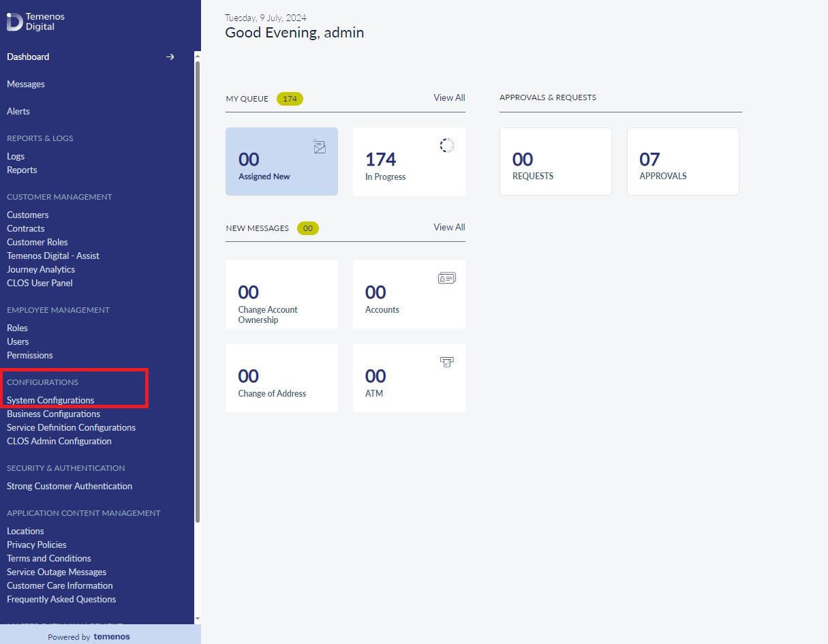Click the Employee Management section heading
The height and width of the screenshot is (644, 828).
(58, 310)
